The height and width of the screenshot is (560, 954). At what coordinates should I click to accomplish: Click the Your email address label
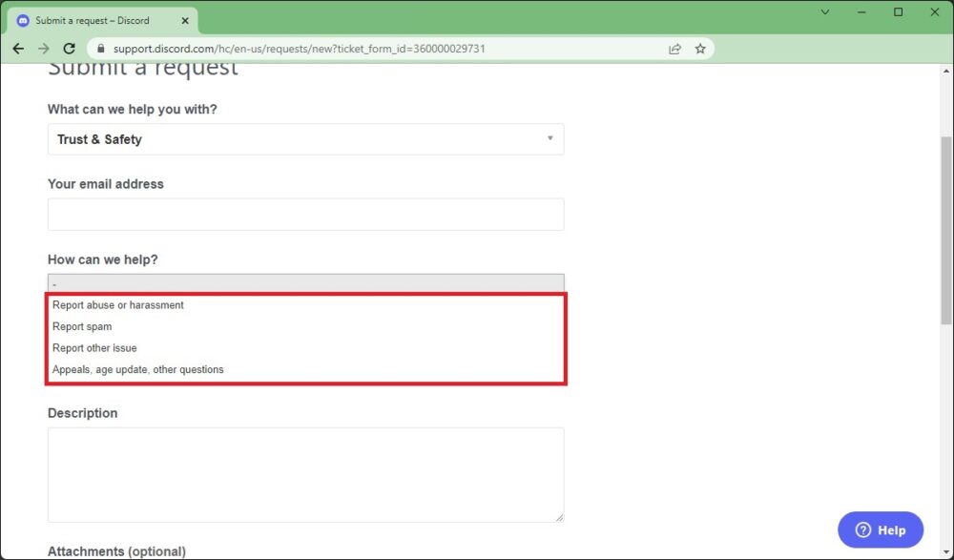pyautogui.click(x=105, y=184)
